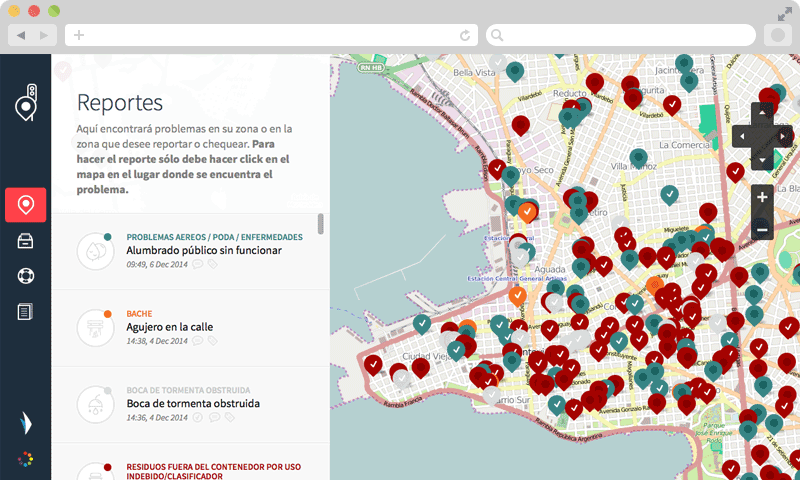
Task: Open the lifebuoy help sidebar icon
Action: tap(25, 276)
